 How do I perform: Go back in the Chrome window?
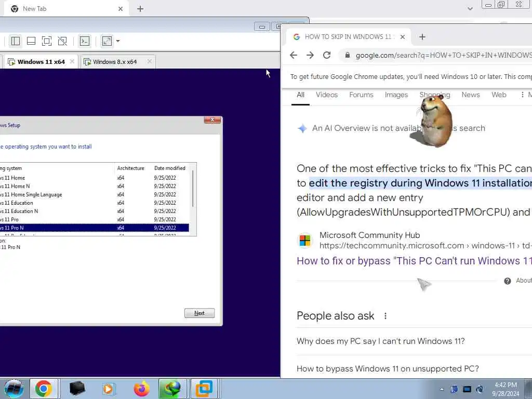pyautogui.click(x=294, y=55)
